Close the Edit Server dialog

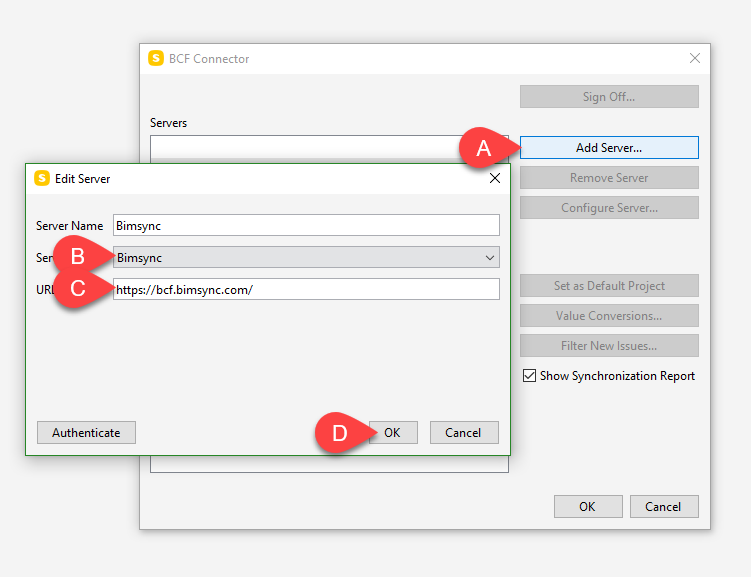coord(495,178)
